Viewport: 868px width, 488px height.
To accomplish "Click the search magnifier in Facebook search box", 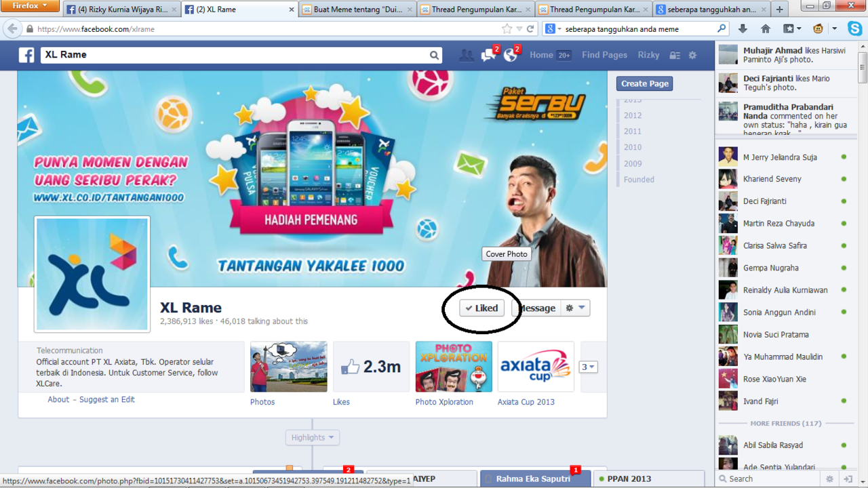I will tap(434, 55).
